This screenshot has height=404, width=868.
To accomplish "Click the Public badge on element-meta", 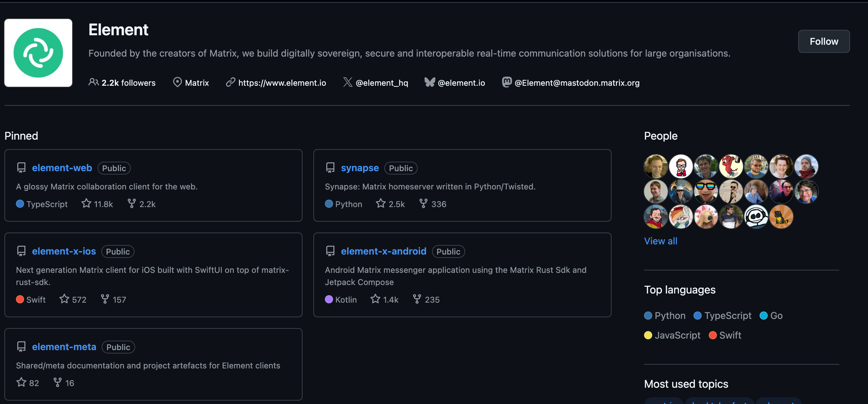I will click(118, 347).
